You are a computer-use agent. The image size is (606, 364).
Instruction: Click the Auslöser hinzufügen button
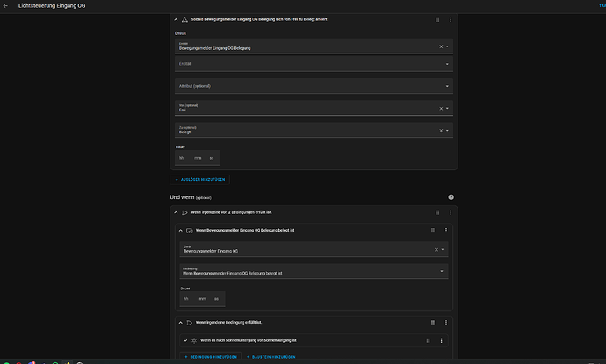pos(200,180)
